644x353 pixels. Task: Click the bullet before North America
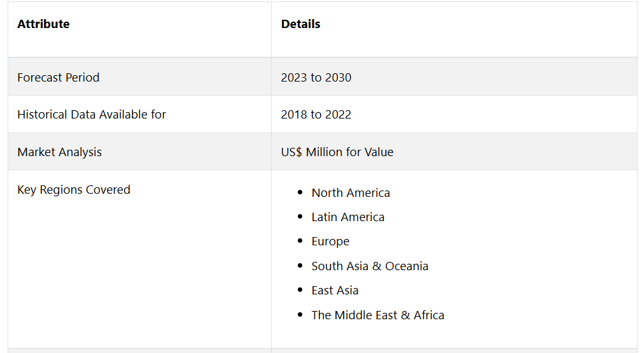tap(300, 192)
